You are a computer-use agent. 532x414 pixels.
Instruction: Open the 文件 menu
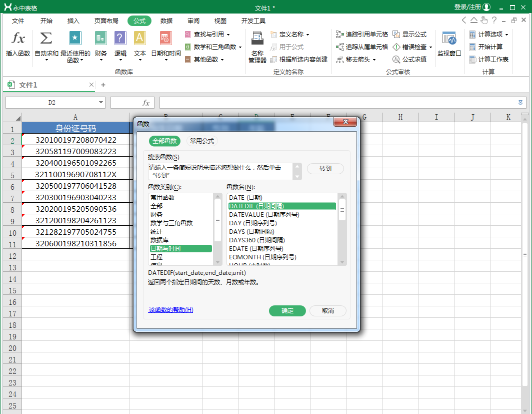click(x=18, y=21)
